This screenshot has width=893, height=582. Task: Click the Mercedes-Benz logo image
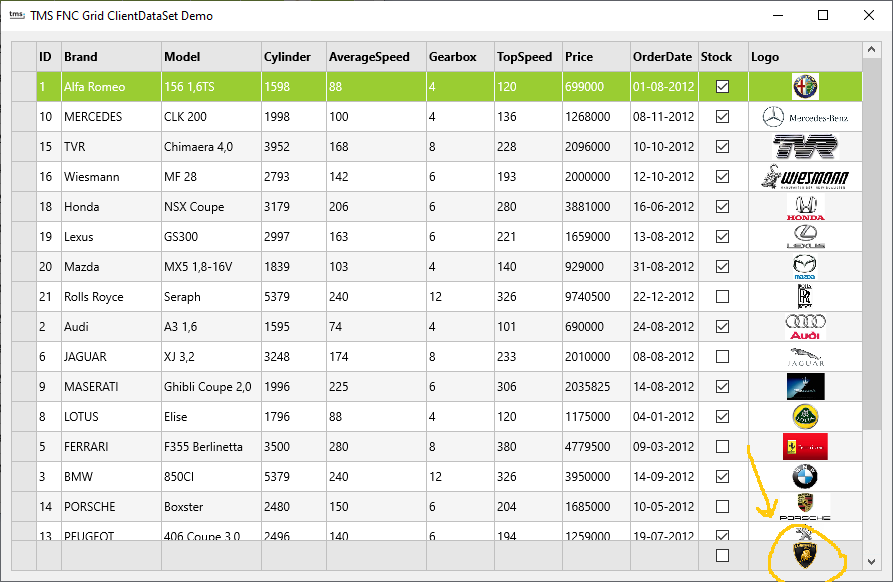(805, 117)
